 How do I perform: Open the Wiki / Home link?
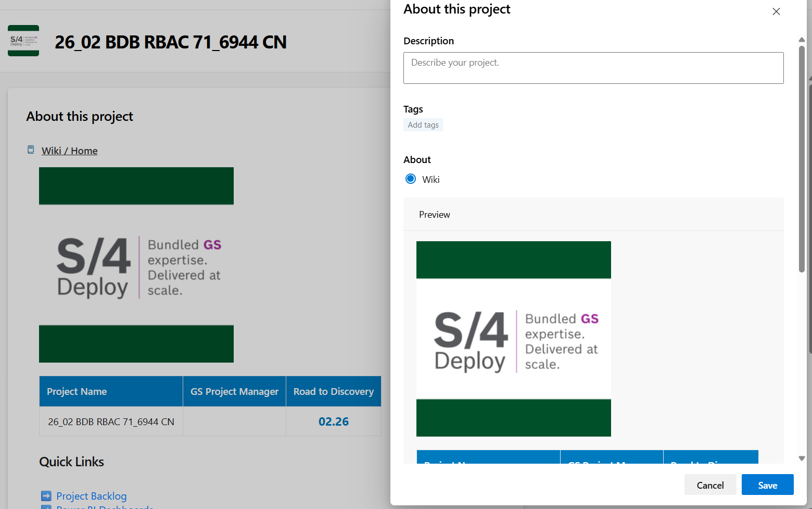[x=70, y=151]
